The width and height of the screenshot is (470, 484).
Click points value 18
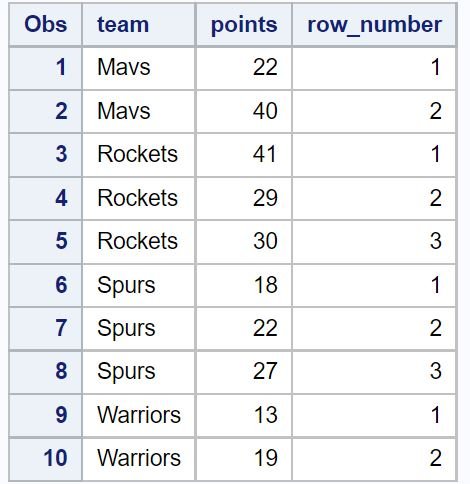[244, 285]
